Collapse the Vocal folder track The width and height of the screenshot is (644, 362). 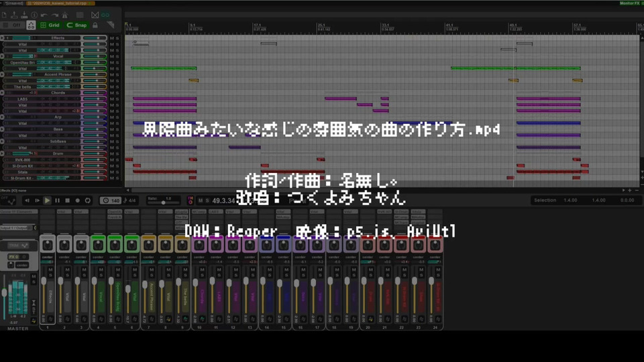click(x=2, y=56)
